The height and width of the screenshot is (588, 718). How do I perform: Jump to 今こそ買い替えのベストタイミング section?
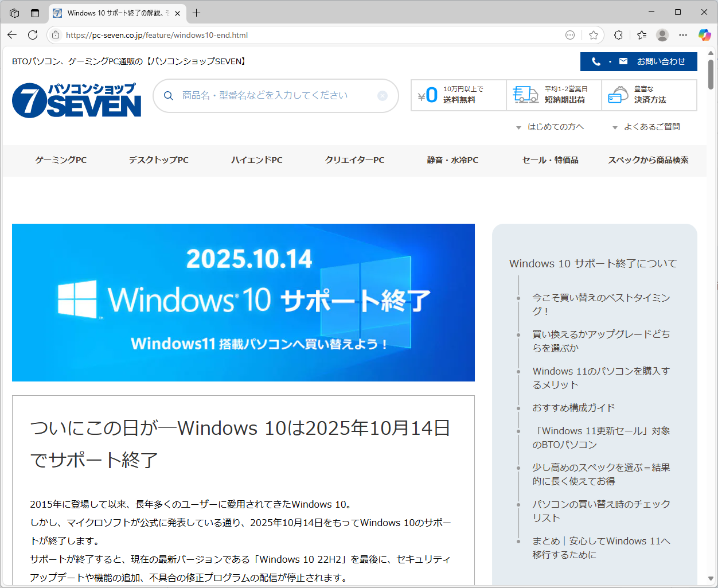point(601,305)
